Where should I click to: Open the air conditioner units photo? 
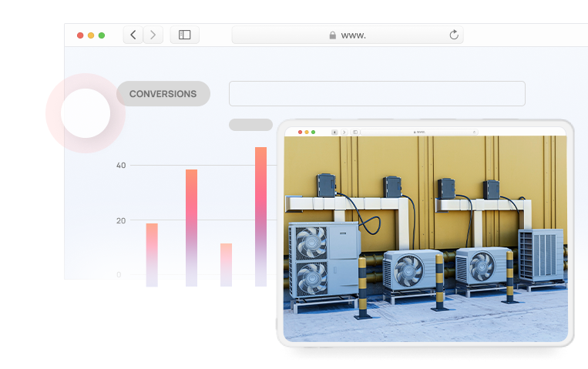[425, 239]
